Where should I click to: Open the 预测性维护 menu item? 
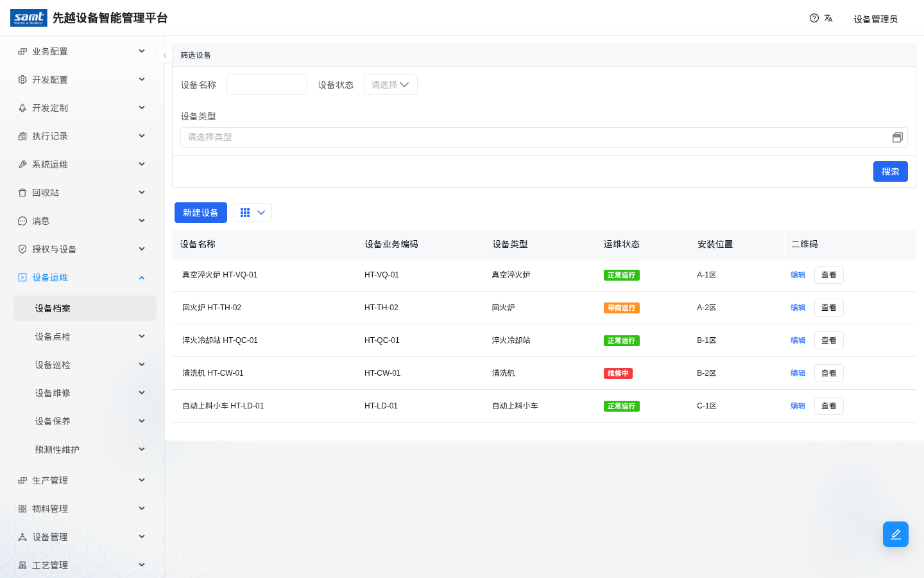point(85,450)
